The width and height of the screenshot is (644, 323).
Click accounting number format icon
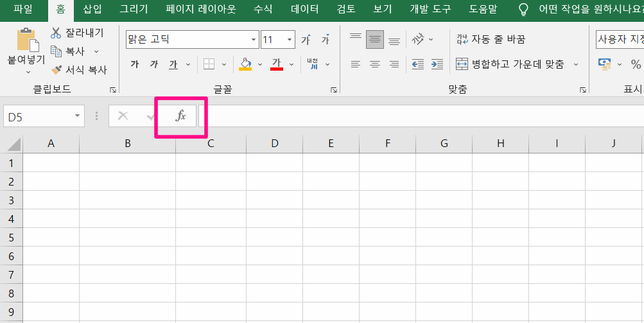(604, 64)
